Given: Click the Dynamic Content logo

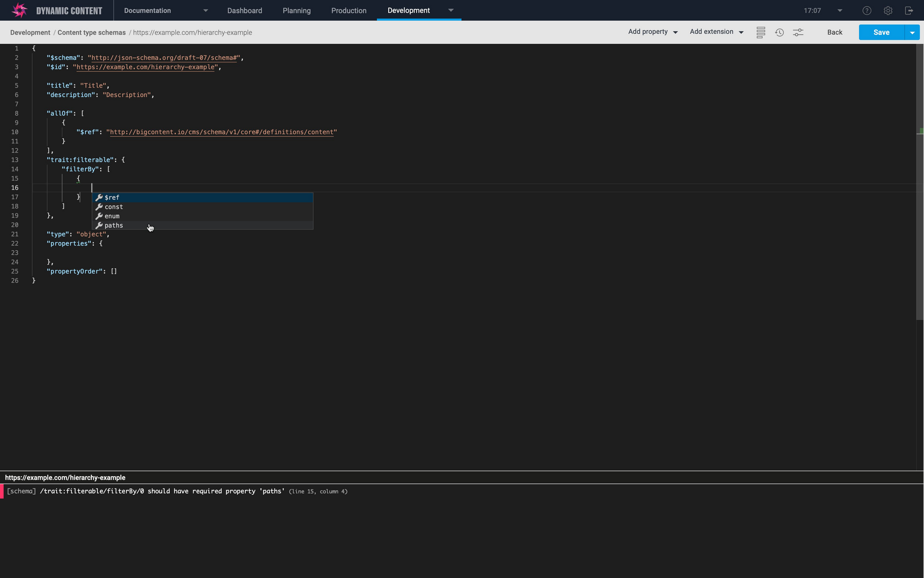Looking at the screenshot, I should (20, 10).
